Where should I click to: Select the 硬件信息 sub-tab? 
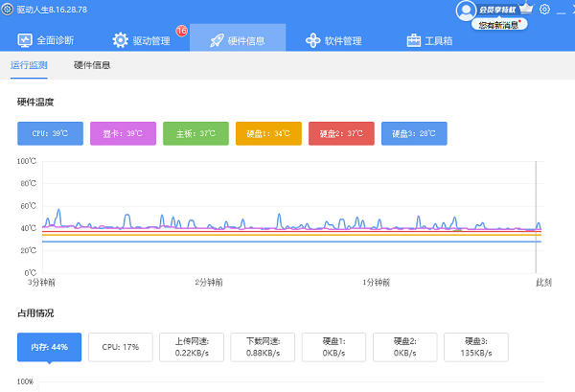pos(92,65)
